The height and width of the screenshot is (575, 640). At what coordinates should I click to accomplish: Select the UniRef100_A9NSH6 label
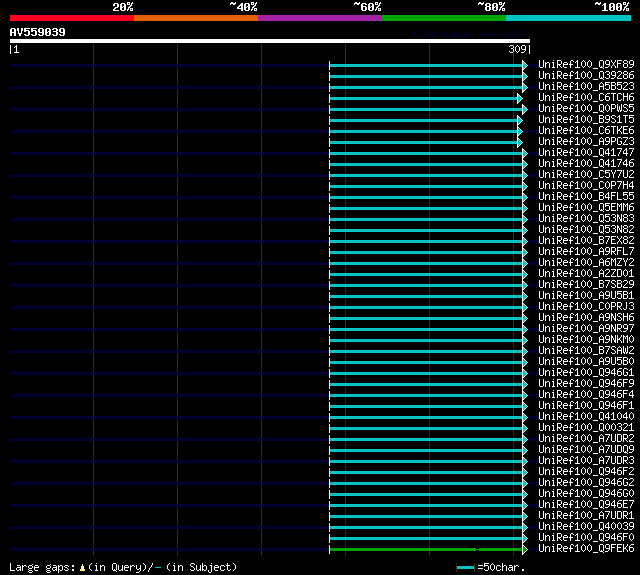(x=586, y=318)
